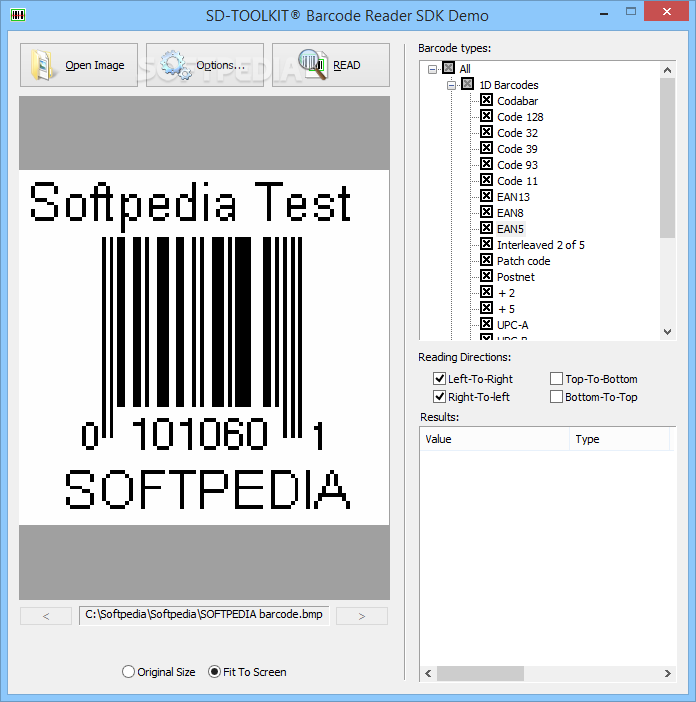This screenshot has height=702, width=696.
Task: Uncheck the + 5 checkbox
Action: (x=487, y=308)
